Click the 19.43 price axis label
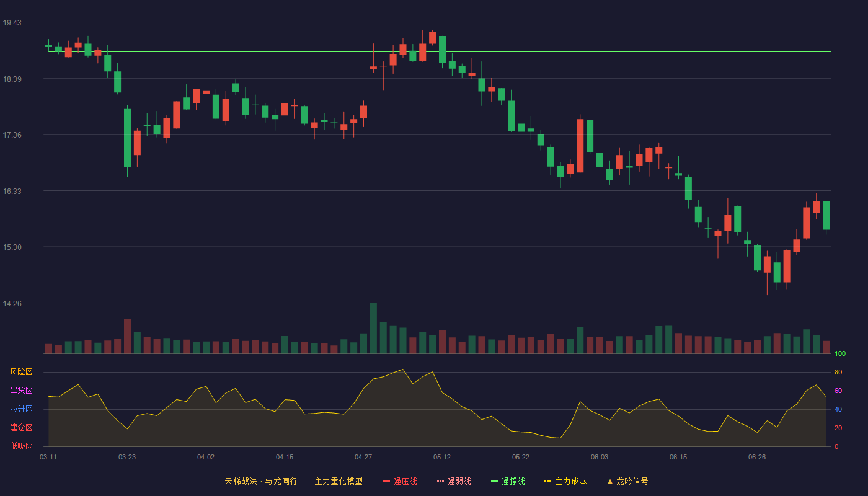 click(12, 23)
